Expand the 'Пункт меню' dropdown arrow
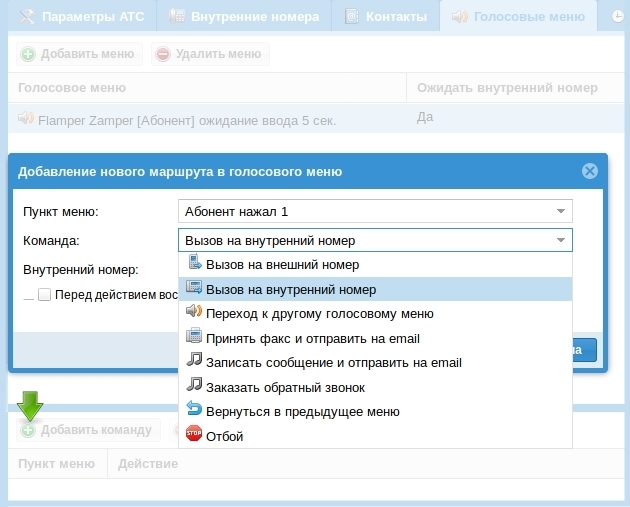This screenshot has width=630, height=507. tap(561, 212)
